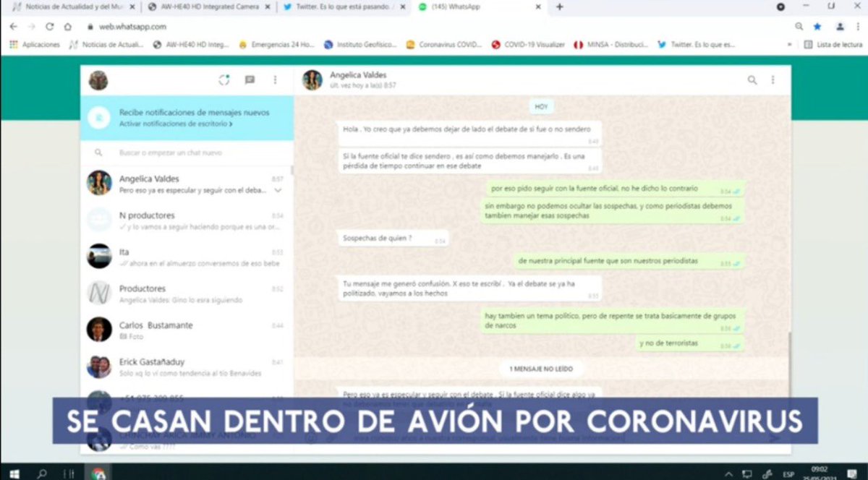868x480 pixels.
Task: Go to browser home page
Action: pyautogui.click(x=68, y=26)
